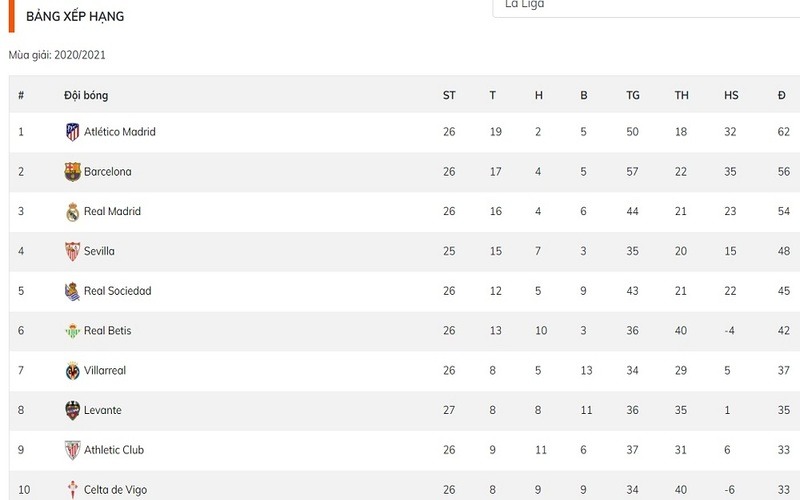Image resolution: width=800 pixels, height=500 pixels.
Task: Click the ST column header
Action: click(x=449, y=96)
